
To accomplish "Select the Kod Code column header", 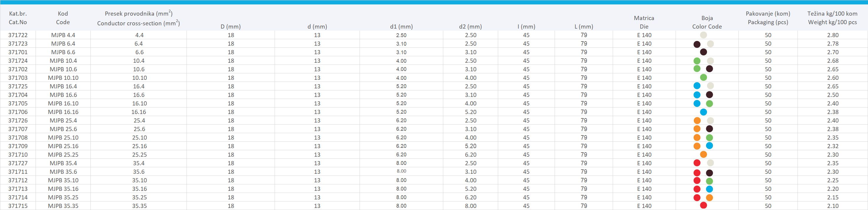I will (x=63, y=18).
